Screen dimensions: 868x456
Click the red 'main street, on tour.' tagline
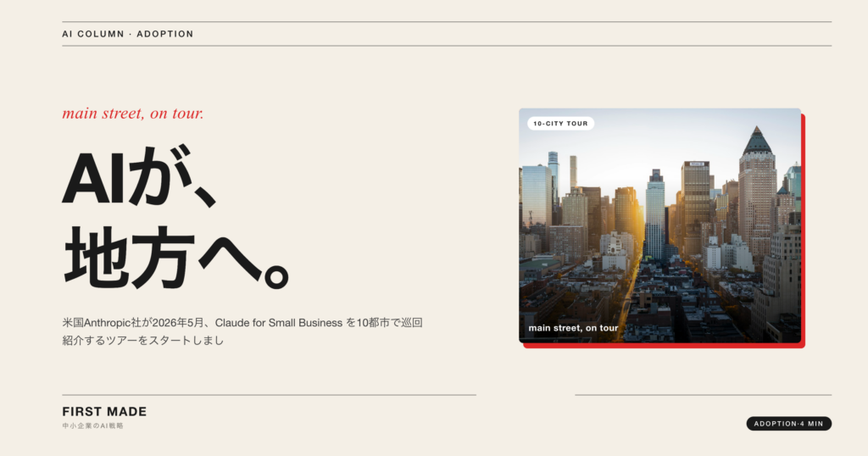(x=133, y=113)
